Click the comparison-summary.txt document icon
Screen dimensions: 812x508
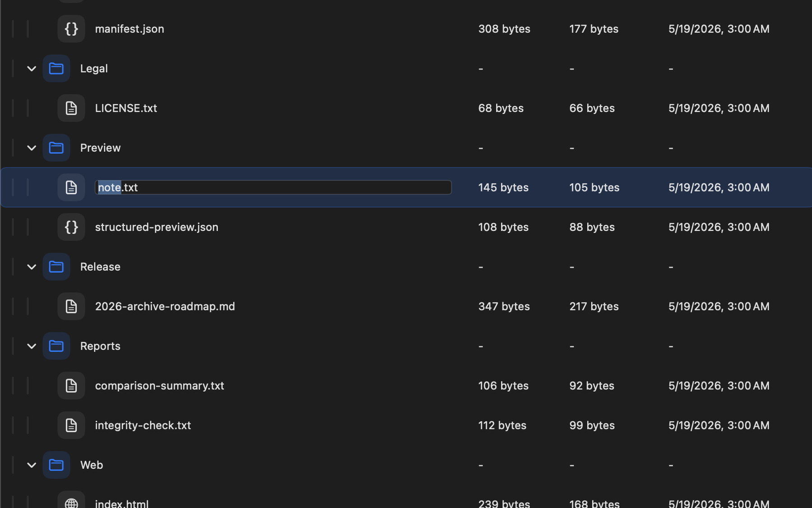pyautogui.click(x=71, y=386)
